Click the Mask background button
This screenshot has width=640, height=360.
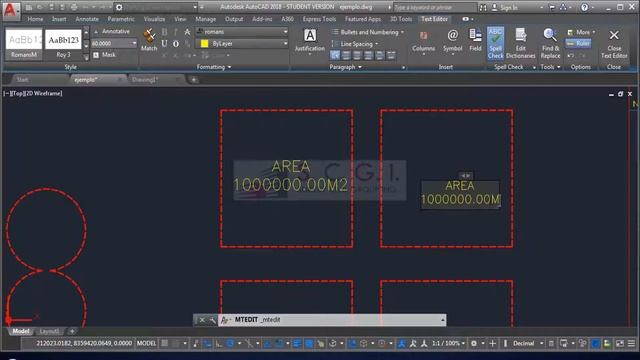click(105, 55)
